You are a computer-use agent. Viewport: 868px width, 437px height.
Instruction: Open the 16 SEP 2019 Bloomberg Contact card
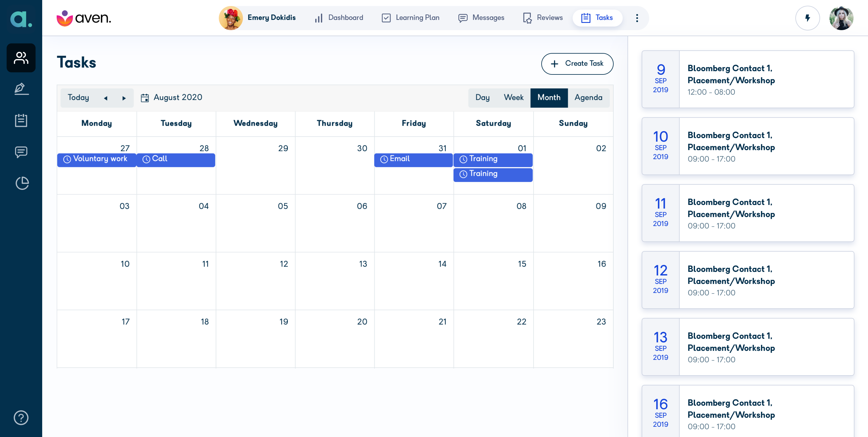748,411
